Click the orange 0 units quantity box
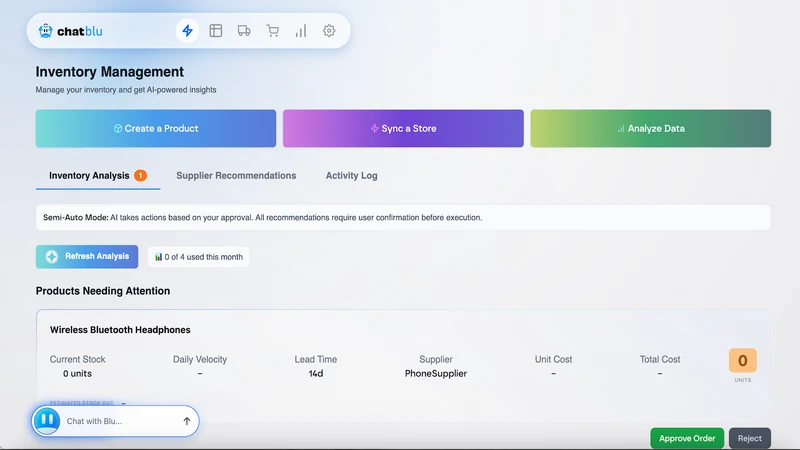Viewport: 800px width, 450px height. pyautogui.click(x=742, y=361)
